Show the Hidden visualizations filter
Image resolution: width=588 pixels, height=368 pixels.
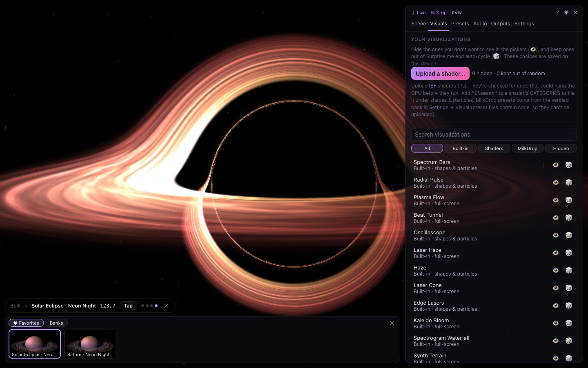(x=561, y=148)
